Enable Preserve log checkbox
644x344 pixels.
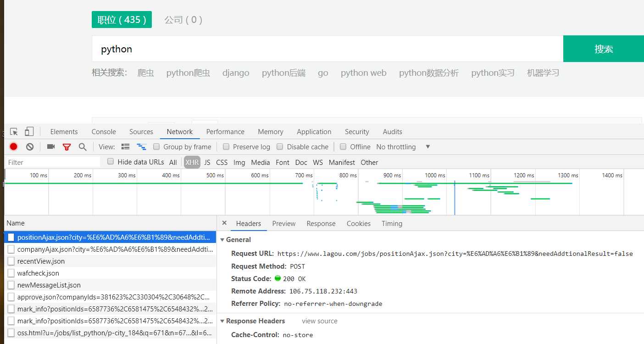point(226,147)
